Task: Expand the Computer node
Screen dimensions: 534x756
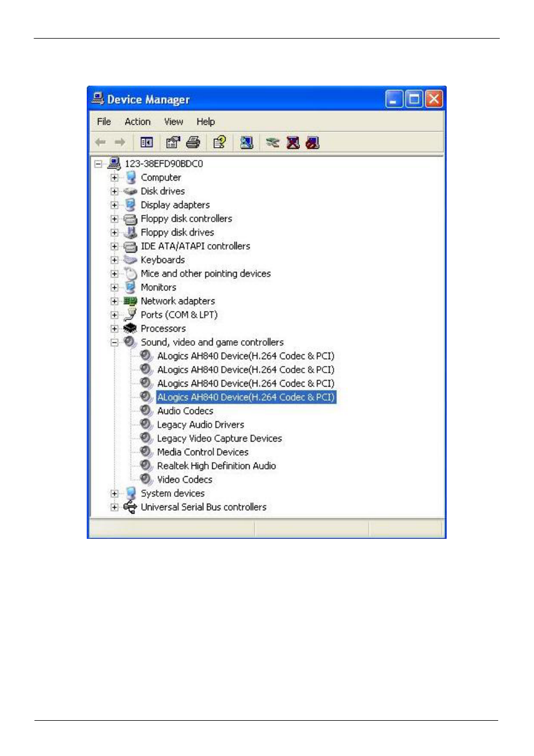Action: tap(115, 177)
